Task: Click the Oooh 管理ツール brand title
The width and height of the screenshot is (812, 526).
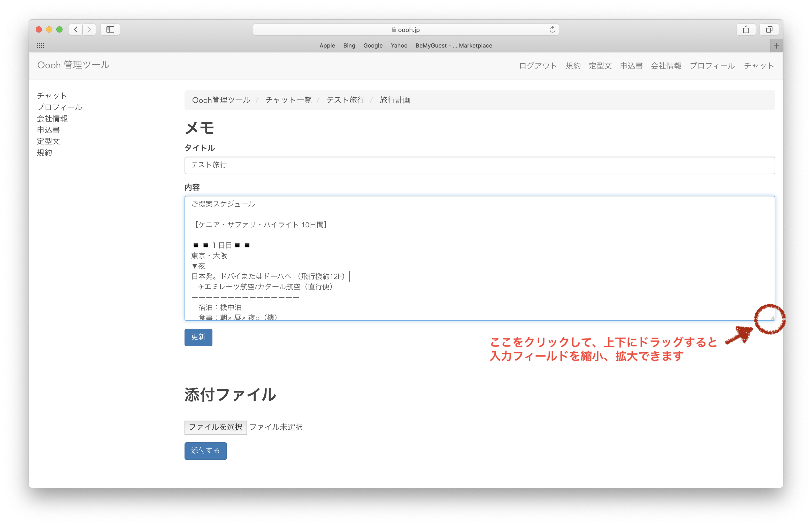Action: click(x=73, y=65)
